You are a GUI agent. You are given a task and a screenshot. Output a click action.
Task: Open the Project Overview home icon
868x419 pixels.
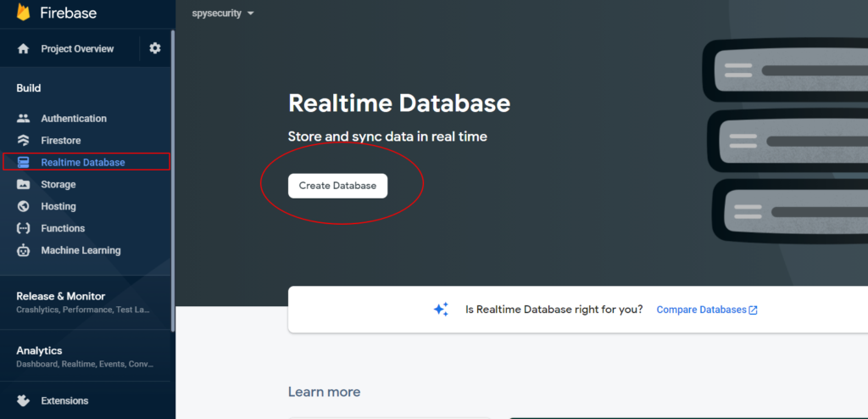tap(23, 49)
